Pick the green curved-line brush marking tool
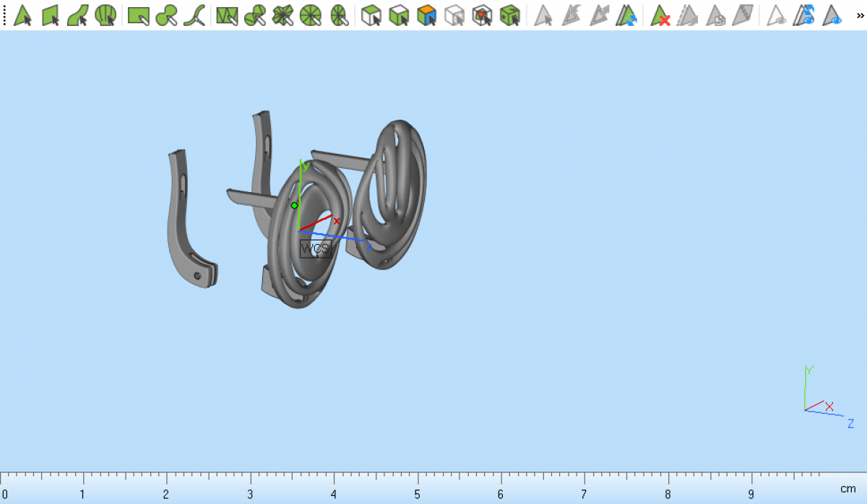This screenshot has width=867, height=504. 194,15
